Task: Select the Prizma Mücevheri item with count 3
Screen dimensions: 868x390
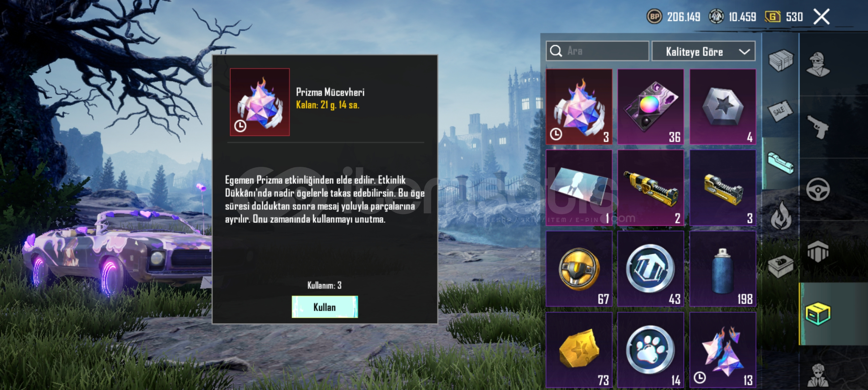Action: pos(579,107)
